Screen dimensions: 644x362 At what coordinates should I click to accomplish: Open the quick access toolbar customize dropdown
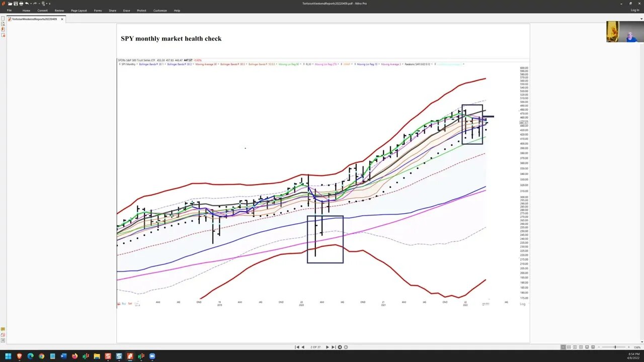[49, 4]
